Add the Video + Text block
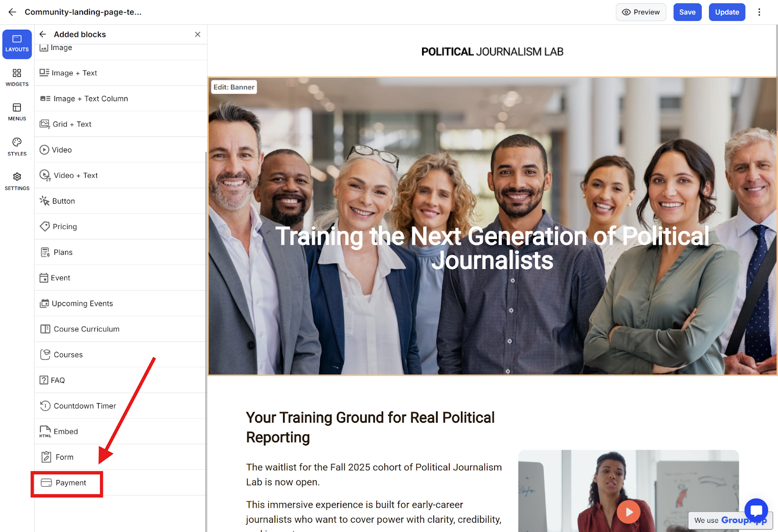The image size is (778, 532). click(121, 175)
